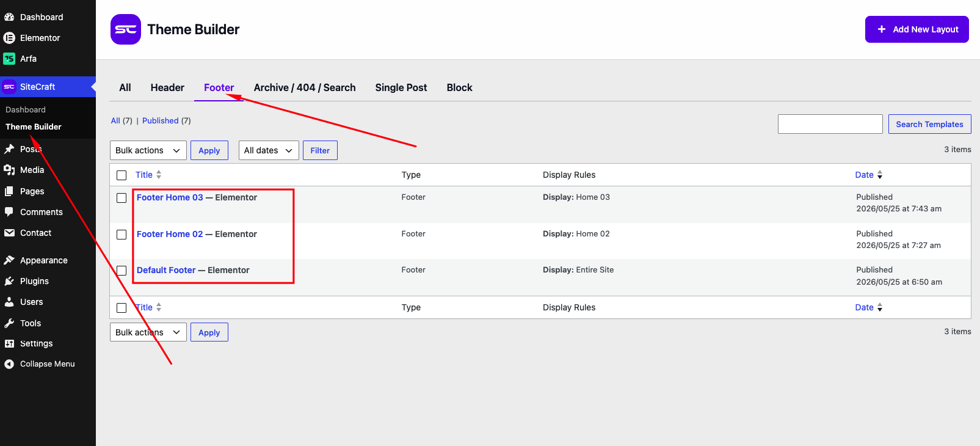
Task: Click the top Apply button
Action: [x=209, y=150]
